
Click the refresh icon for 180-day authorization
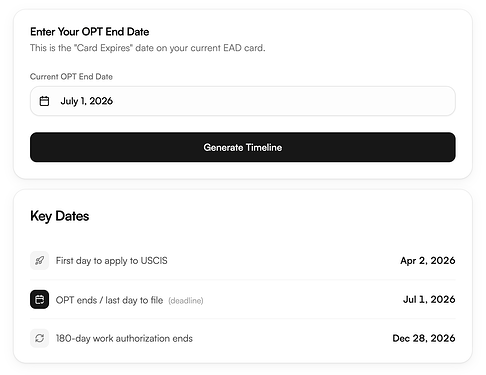(x=39, y=338)
